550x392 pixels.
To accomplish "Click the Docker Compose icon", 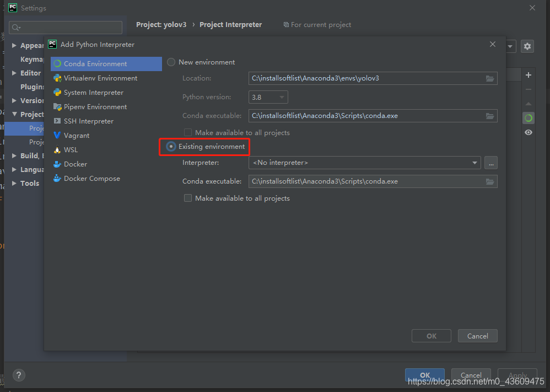I will (x=57, y=179).
